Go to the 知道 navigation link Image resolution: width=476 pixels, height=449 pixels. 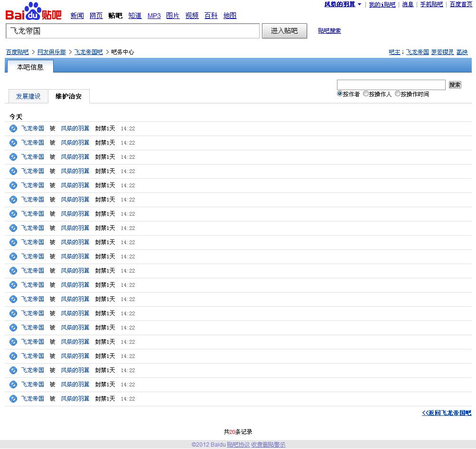click(135, 16)
